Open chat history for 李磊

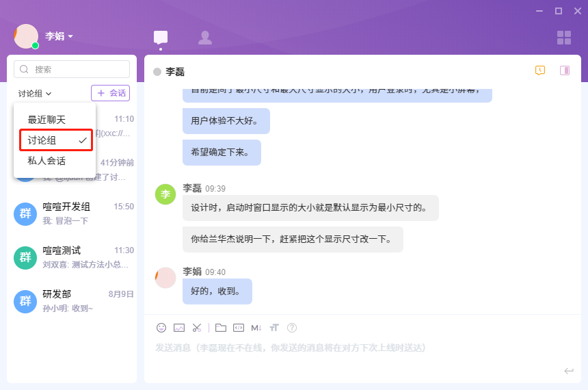(540, 70)
